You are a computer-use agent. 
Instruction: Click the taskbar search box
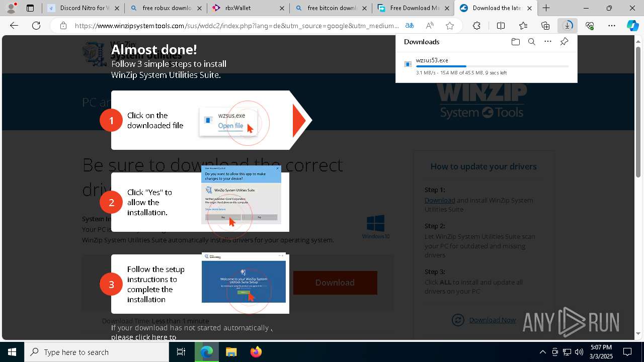point(97,352)
